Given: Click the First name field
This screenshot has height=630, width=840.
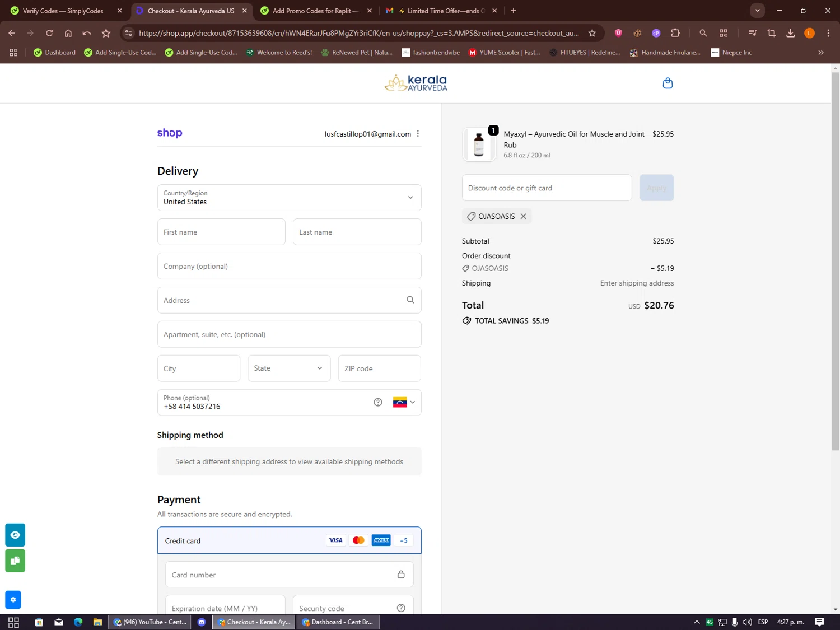Looking at the screenshot, I should pyautogui.click(x=221, y=232).
